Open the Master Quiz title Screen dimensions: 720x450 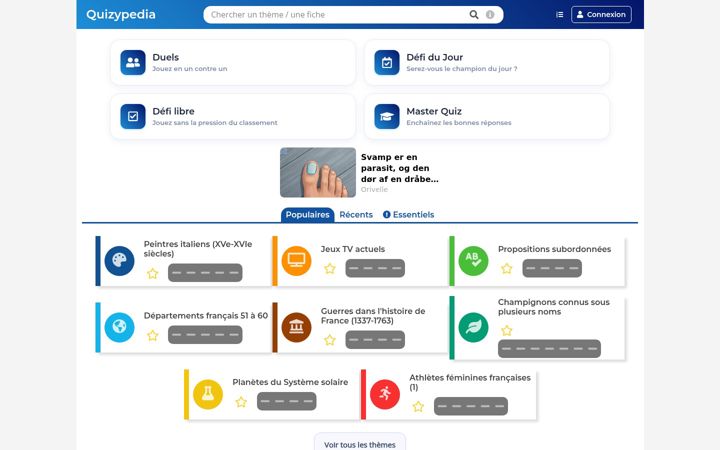pos(434,111)
